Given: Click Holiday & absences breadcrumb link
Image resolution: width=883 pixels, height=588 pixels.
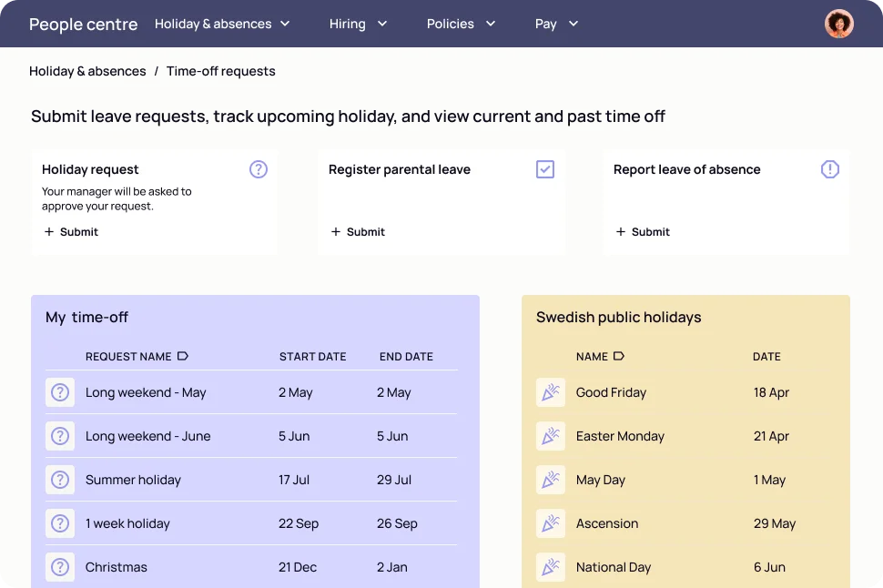Looking at the screenshot, I should tap(87, 71).
